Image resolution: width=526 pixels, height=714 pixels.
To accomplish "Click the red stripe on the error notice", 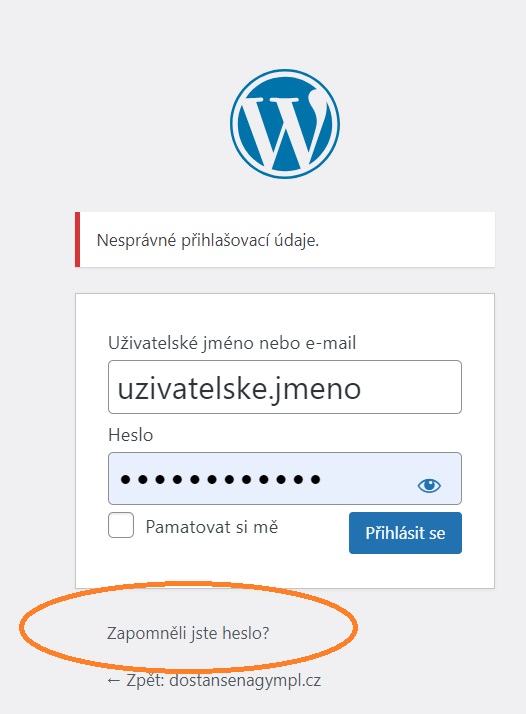I will [77, 240].
